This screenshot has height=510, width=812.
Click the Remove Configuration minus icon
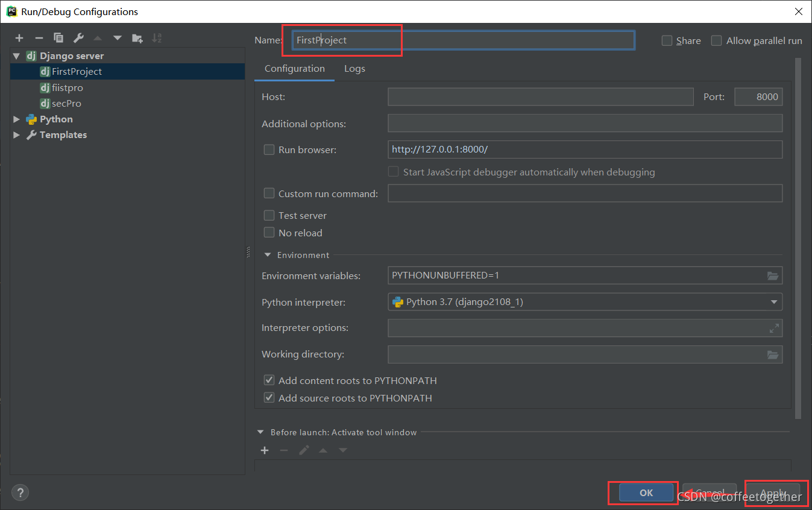click(39, 38)
